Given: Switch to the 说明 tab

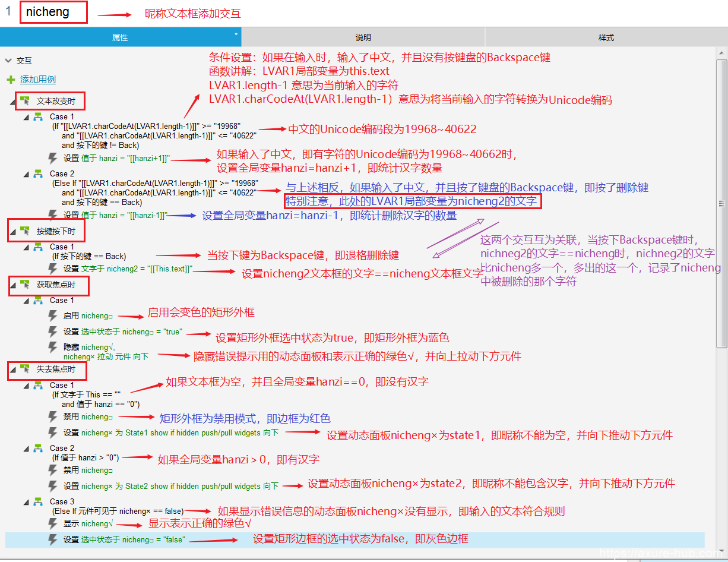Looking at the screenshot, I should pyautogui.click(x=363, y=37).
